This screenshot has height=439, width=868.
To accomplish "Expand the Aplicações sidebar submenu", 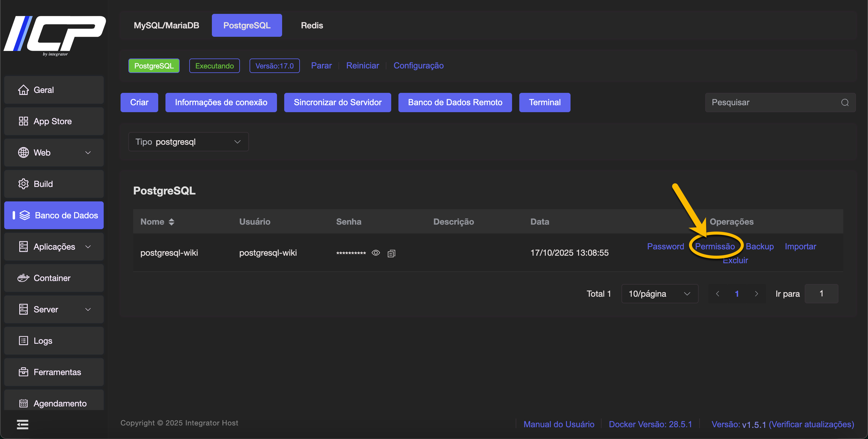I will point(88,246).
